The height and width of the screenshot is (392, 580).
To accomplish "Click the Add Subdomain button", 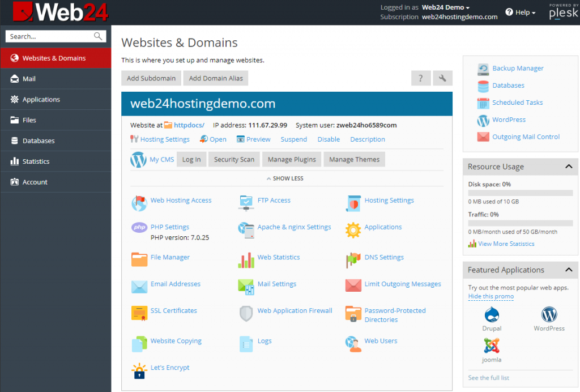I will (151, 78).
